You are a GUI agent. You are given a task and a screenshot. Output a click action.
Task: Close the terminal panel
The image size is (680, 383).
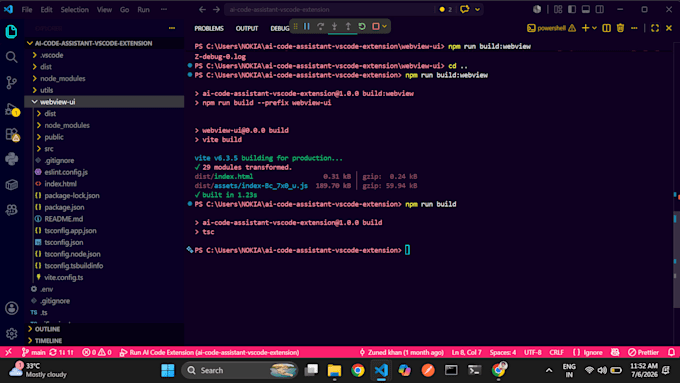[669, 28]
